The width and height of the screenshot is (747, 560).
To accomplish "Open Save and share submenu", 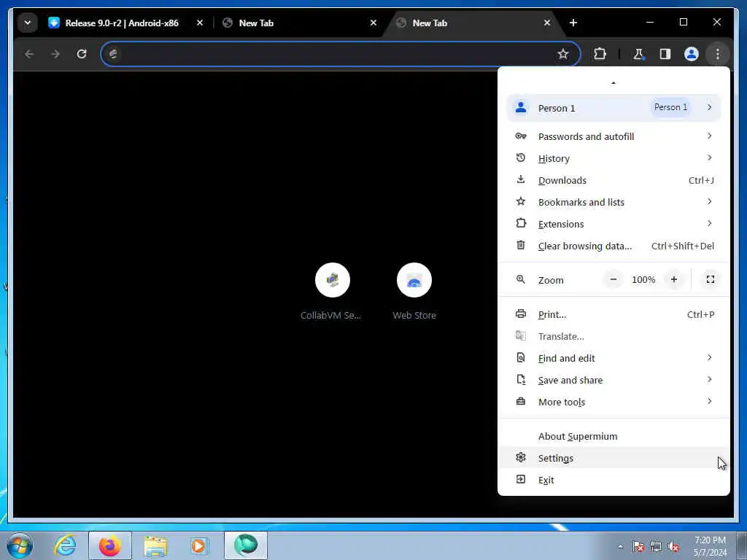I will [x=614, y=381].
